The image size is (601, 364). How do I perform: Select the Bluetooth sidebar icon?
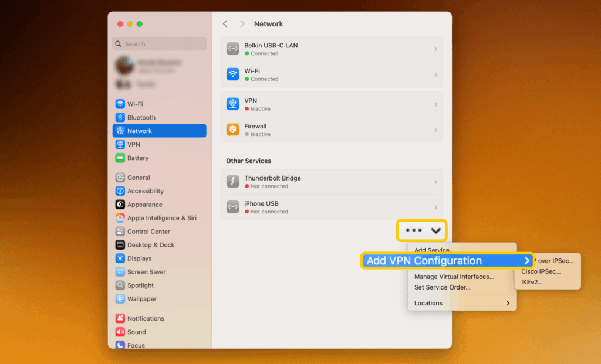pyautogui.click(x=120, y=117)
